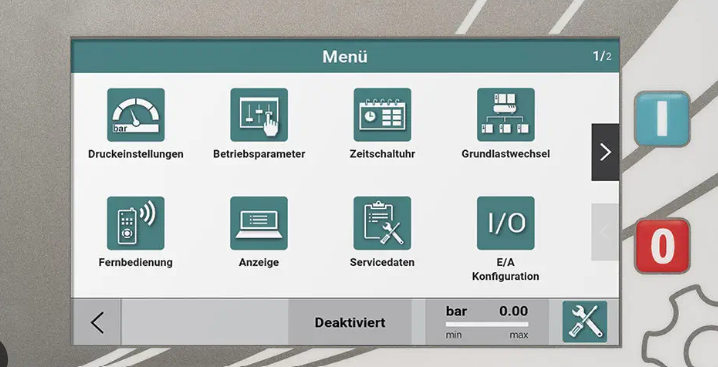The height and width of the screenshot is (367, 718).
Task: Click the wrench and screwdriver service icon
Action: click(x=585, y=322)
